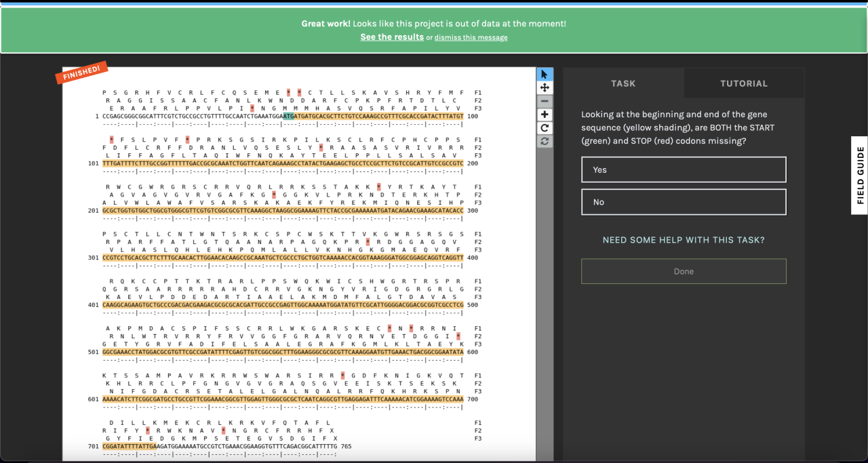Viewport: 868px width, 463px height.
Task: Select the pointer cursor tool
Action: [545, 74]
